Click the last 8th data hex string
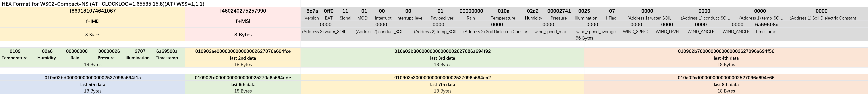This screenshot has height=94, width=868. click(726, 78)
